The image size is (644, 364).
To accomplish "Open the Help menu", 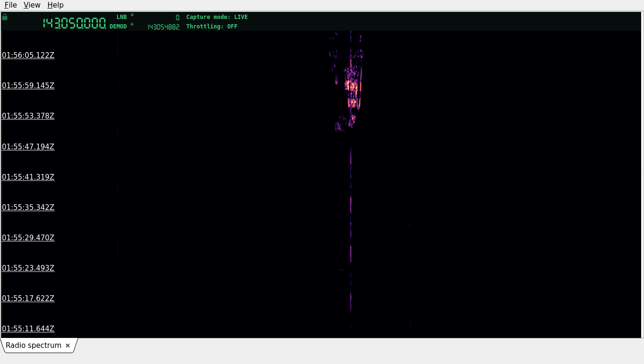I will pyautogui.click(x=55, y=5).
